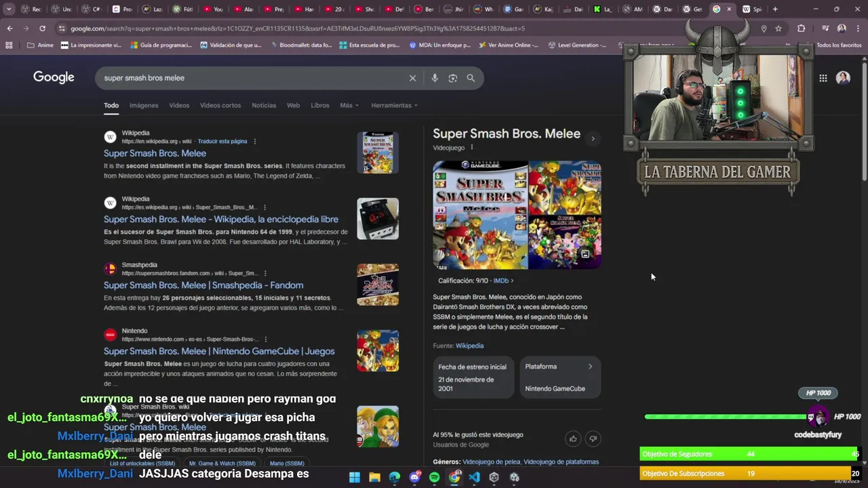Viewport: 868px width, 488px height.
Task: Open the Más dropdown in search filters
Action: click(349, 105)
